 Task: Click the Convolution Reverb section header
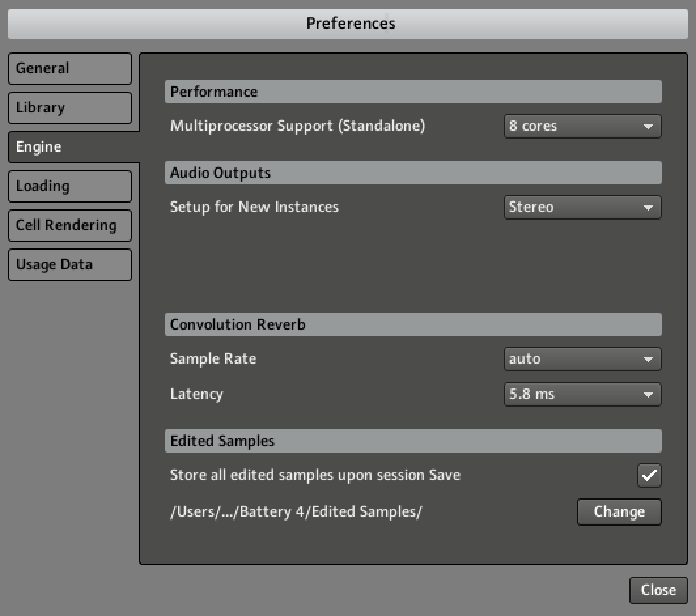(413, 325)
